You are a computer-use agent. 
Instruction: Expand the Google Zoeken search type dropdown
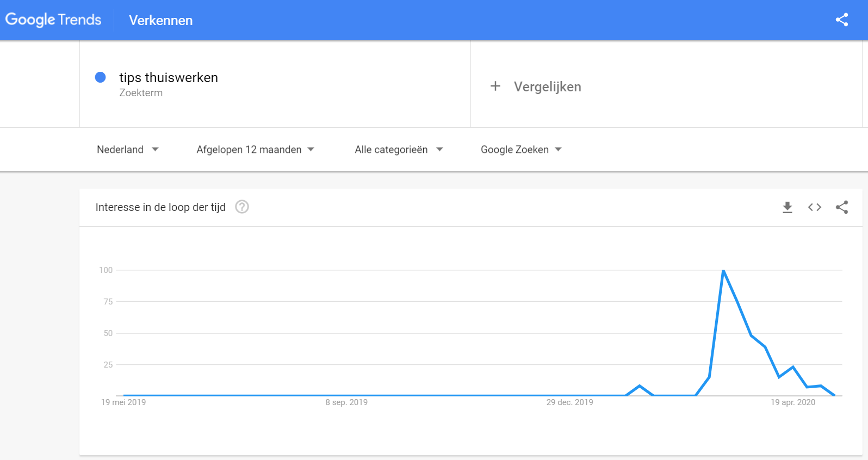point(520,150)
